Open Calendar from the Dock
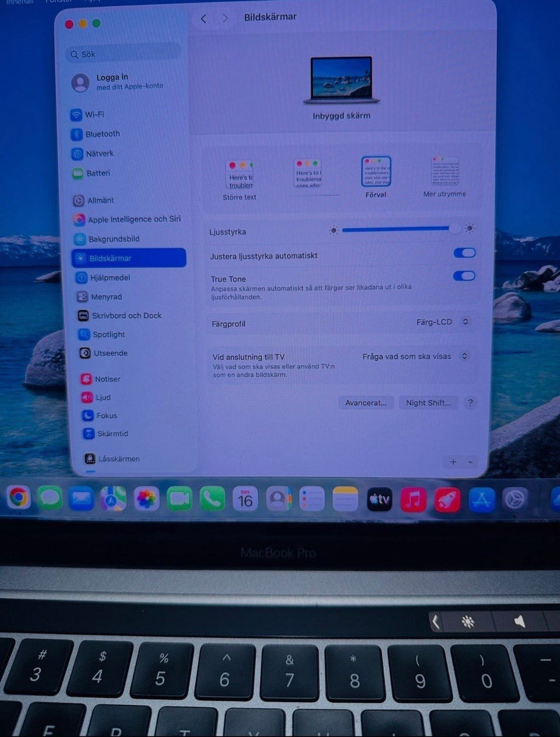Screen dimensions: 560x737 (x=245, y=499)
